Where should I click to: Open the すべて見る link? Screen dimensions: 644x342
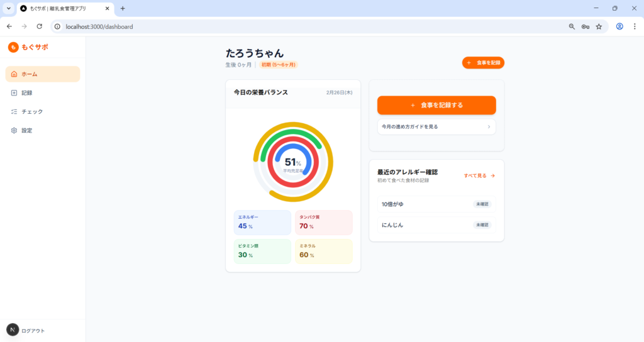(479, 176)
